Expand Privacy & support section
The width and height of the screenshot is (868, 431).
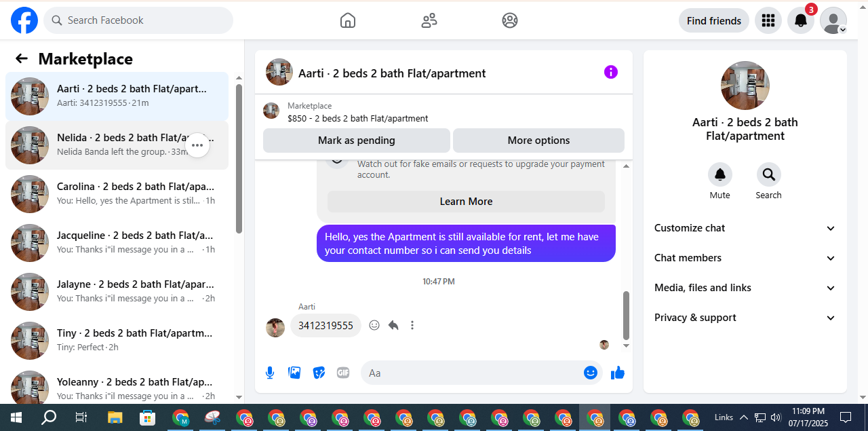click(745, 318)
